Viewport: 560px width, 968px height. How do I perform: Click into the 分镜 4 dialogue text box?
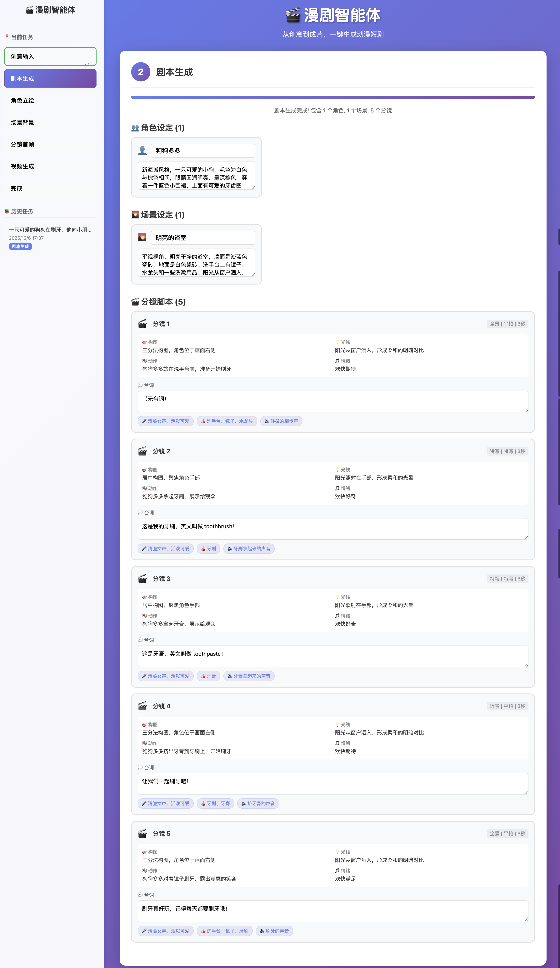click(333, 783)
